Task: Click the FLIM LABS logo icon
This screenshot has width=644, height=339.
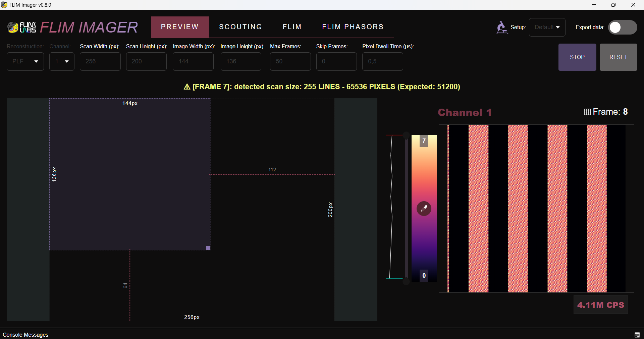Action: click(22, 27)
